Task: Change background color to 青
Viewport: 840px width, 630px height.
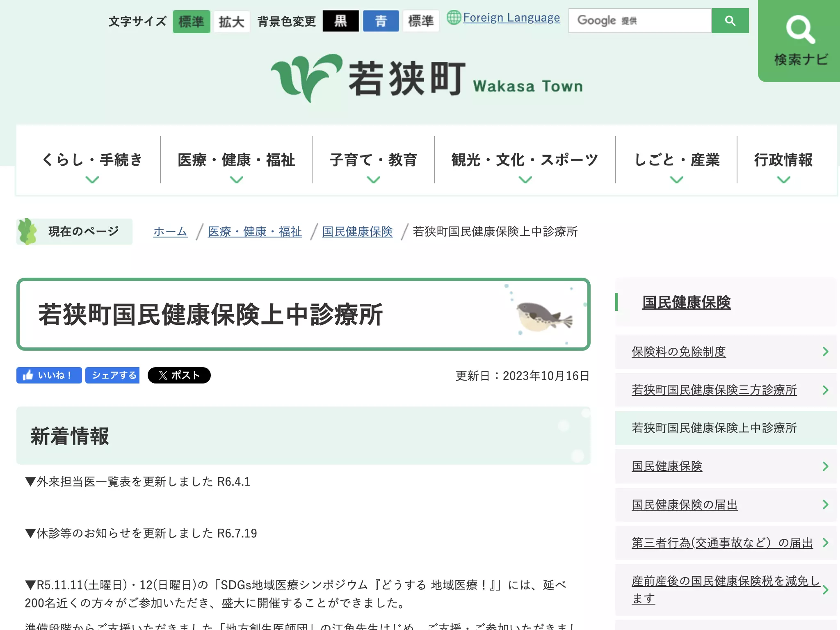Action: tap(381, 21)
